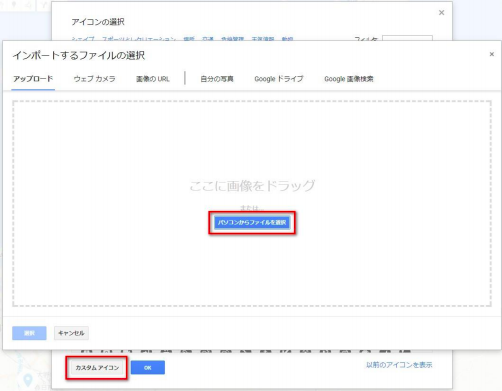Cancel the file import dialog

coord(71,333)
